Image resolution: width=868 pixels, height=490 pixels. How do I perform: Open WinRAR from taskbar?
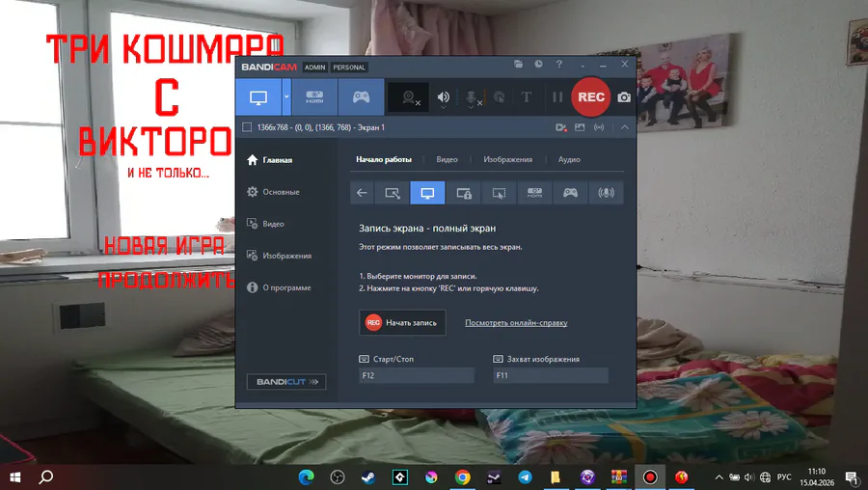coord(619,476)
